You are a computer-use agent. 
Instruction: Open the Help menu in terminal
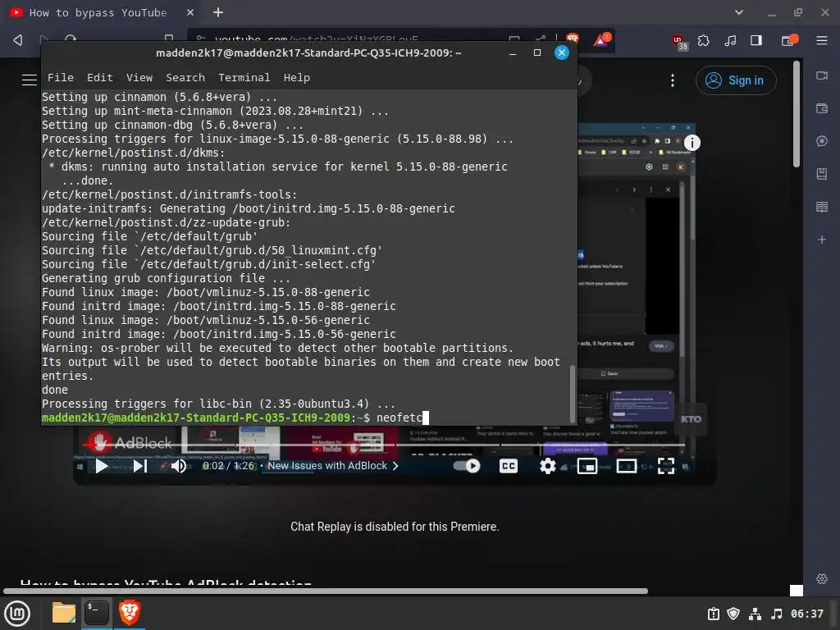click(x=297, y=78)
